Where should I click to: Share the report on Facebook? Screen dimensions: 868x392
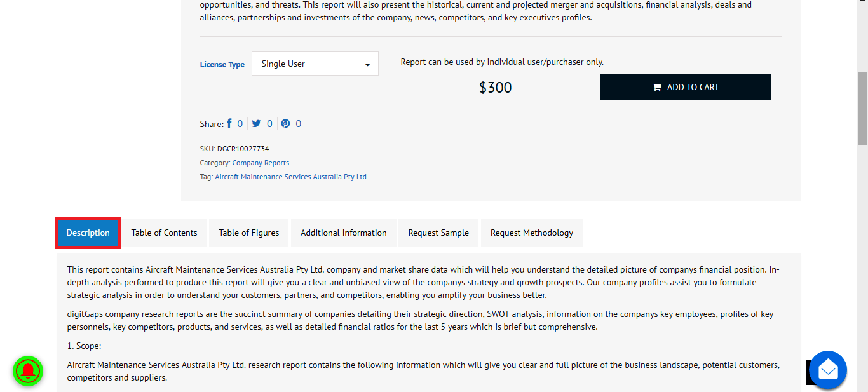[229, 124]
